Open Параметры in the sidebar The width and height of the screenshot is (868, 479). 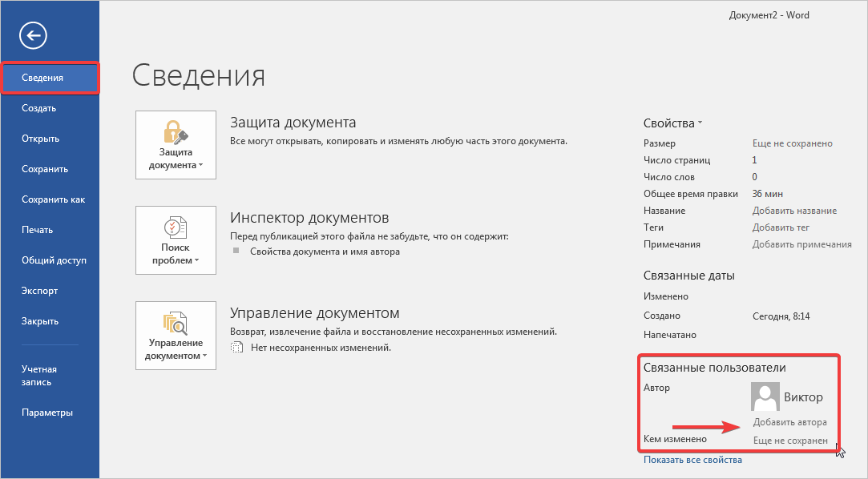point(47,413)
